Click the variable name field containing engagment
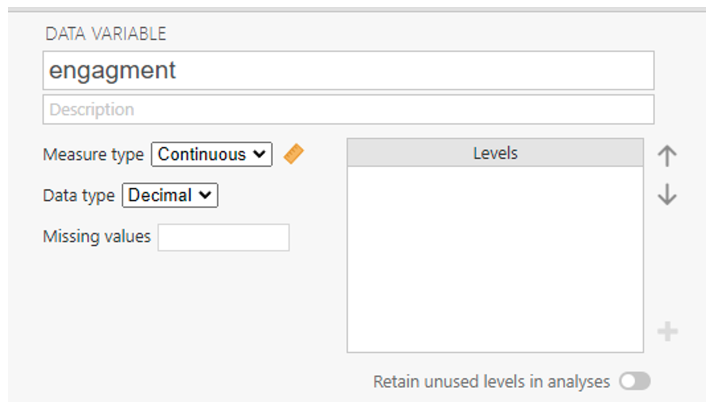 coord(348,71)
